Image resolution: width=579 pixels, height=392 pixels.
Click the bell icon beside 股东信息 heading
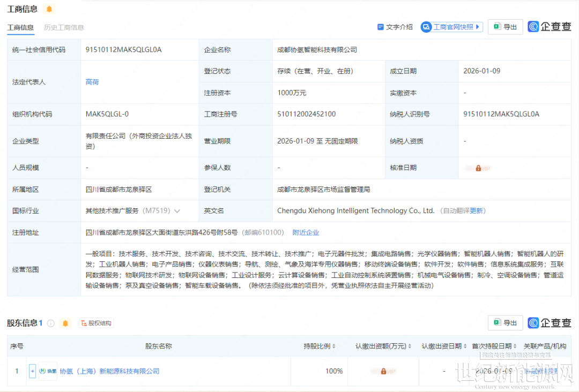tap(65, 323)
